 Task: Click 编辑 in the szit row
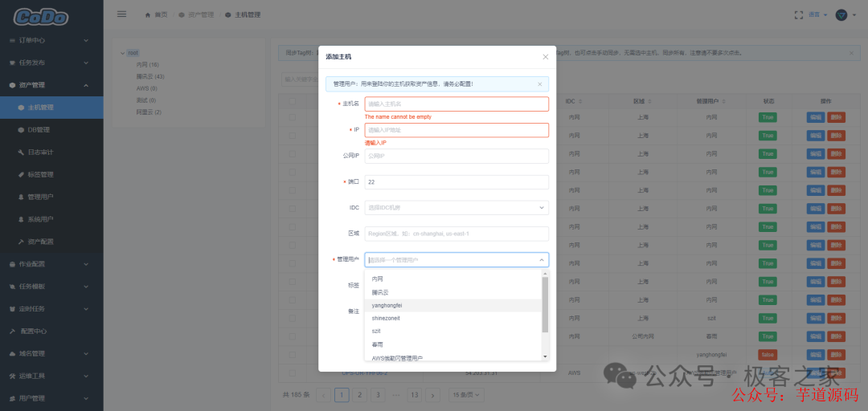(x=816, y=318)
